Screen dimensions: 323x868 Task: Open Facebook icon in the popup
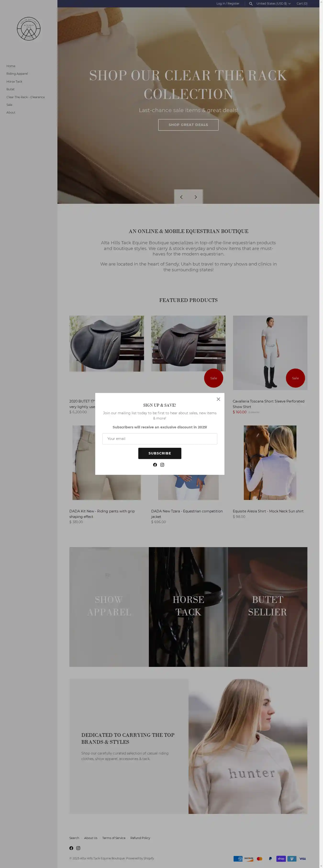(155, 465)
